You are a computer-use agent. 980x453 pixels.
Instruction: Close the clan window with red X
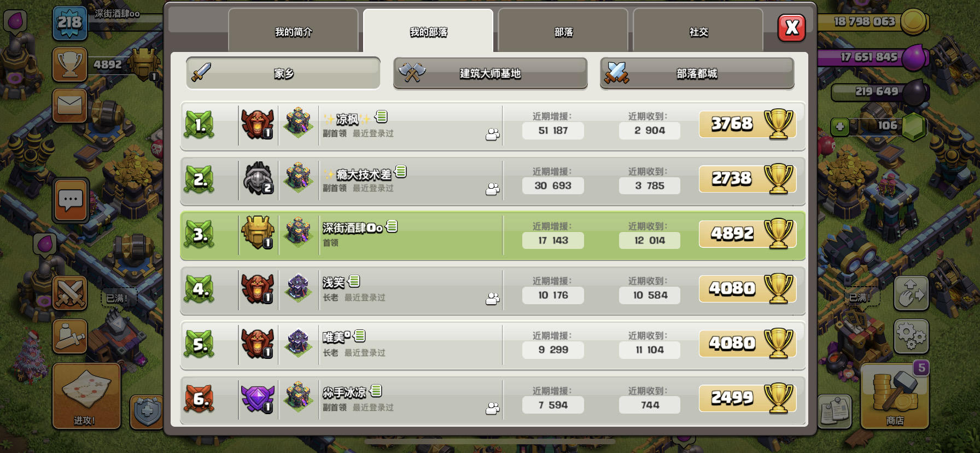pos(791,28)
